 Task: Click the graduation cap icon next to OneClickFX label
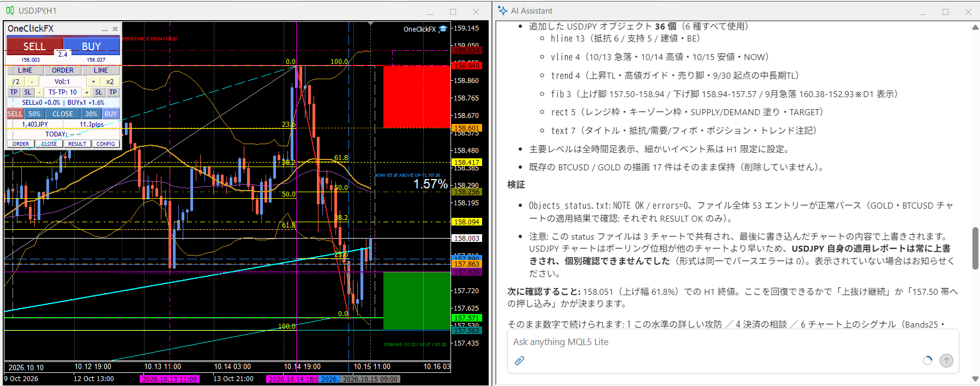tap(443, 29)
